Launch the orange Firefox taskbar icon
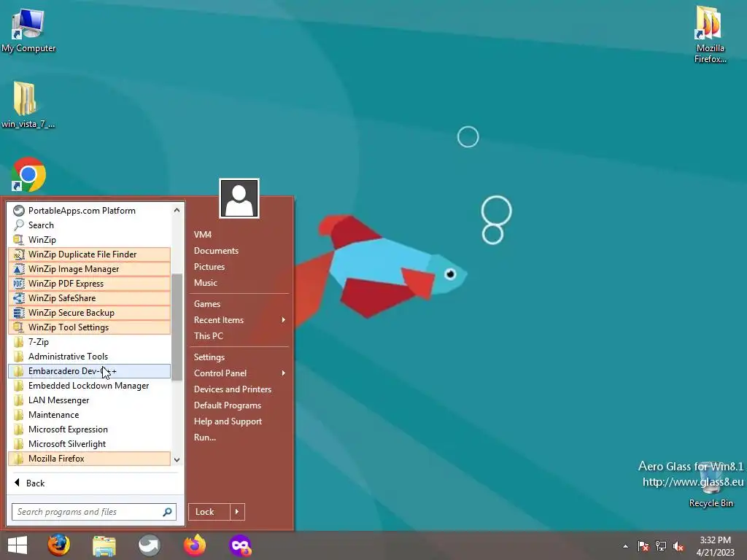The height and width of the screenshot is (560, 747). 195,545
